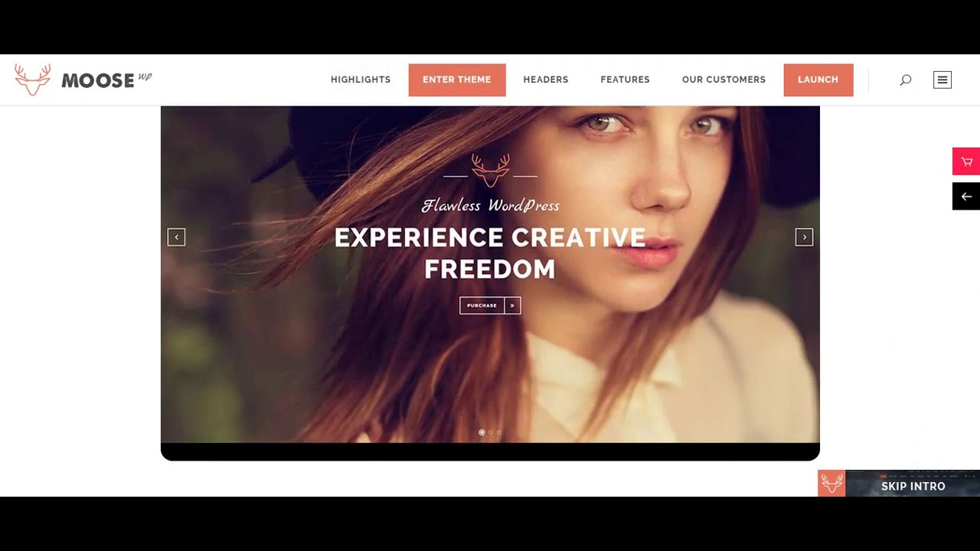Click the antler emblem above Flawless WordPress
Screen dimensions: 980x551
pos(490,170)
